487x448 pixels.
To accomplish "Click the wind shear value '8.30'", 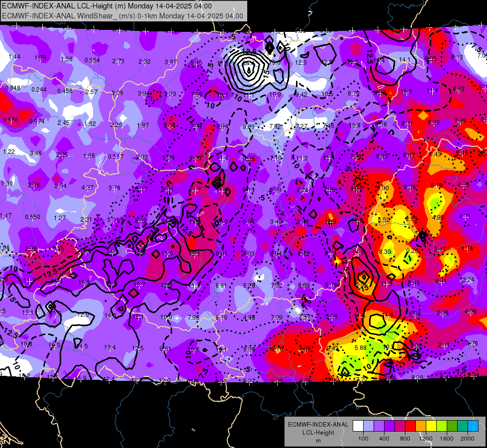I will point(385,251).
